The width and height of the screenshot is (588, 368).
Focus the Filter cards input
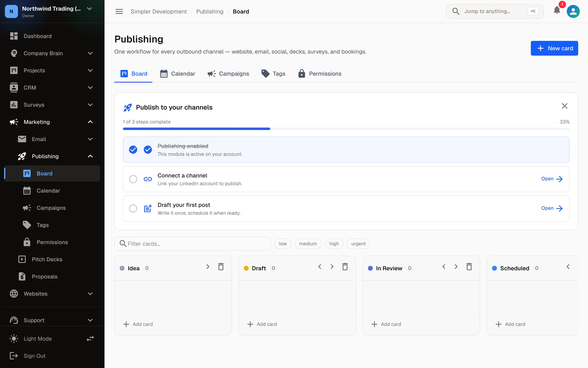(193, 244)
